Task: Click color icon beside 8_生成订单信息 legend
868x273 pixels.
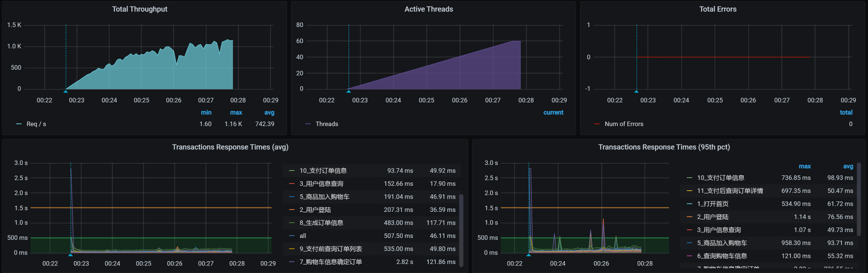Action: click(292, 223)
